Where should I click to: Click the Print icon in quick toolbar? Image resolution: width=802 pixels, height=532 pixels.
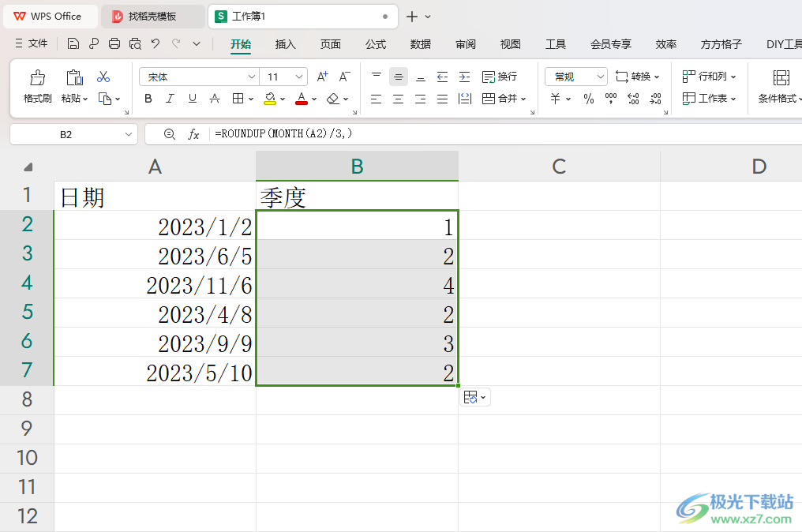114,44
